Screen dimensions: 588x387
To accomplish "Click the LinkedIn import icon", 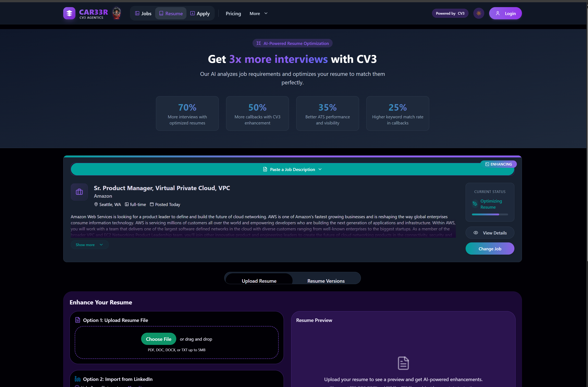I will (x=78, y=379).
